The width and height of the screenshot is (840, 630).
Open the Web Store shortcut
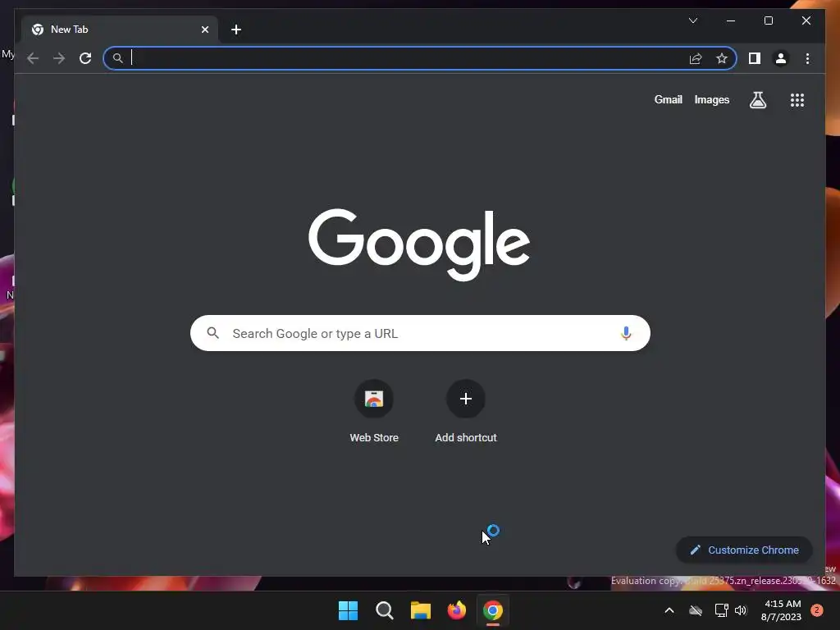[x=374, y=412]
